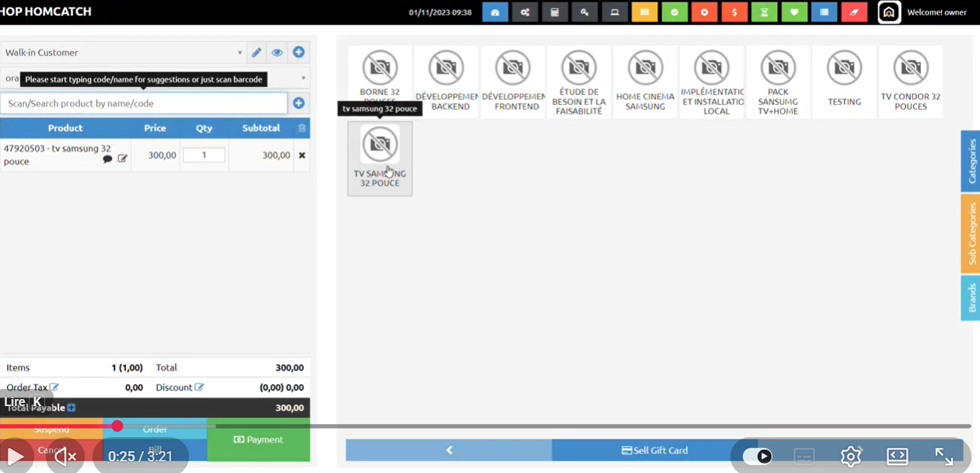
Task: Click the red eraser icon in toolbar
Action: [x=854, y=12]
